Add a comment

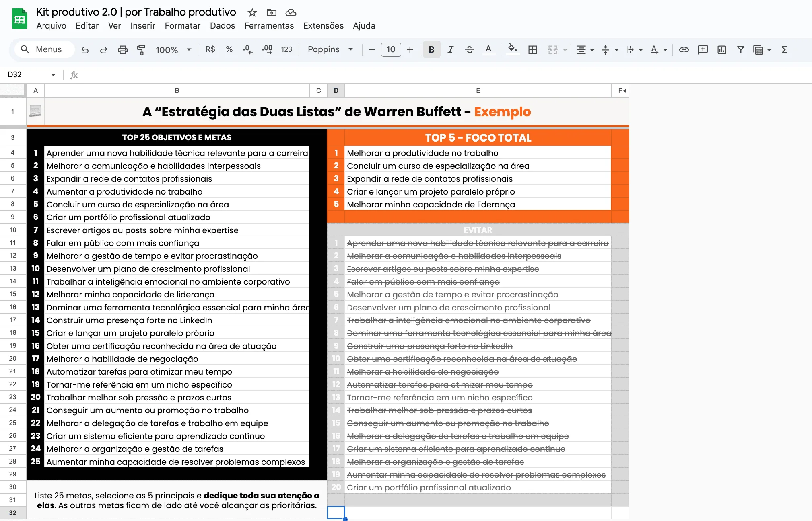703,49
